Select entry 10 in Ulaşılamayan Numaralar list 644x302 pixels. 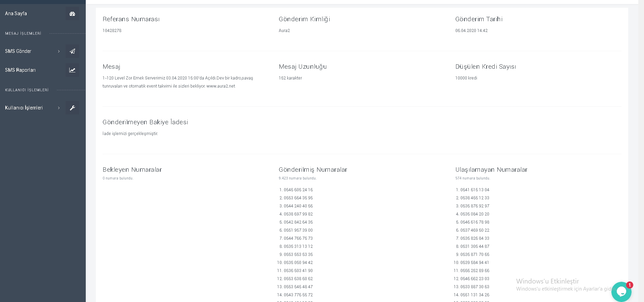(x=475, y=263)
